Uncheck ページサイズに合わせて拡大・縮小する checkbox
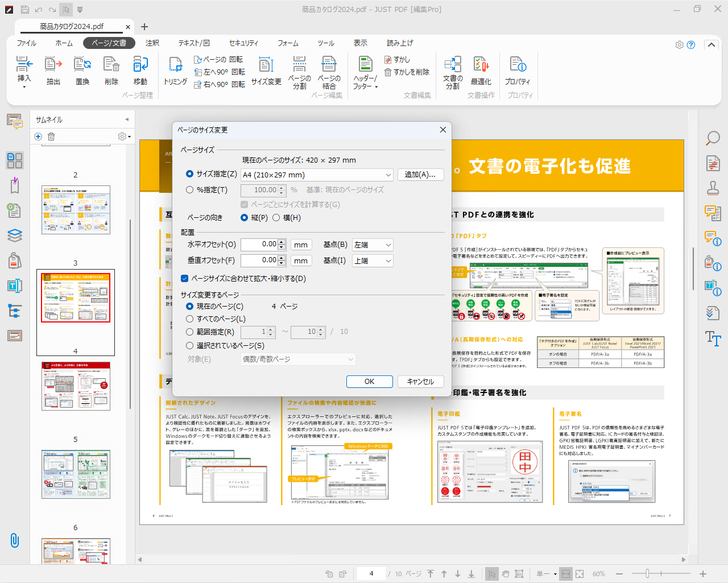Screen dimensions: 728x583 tap(185, 279)
